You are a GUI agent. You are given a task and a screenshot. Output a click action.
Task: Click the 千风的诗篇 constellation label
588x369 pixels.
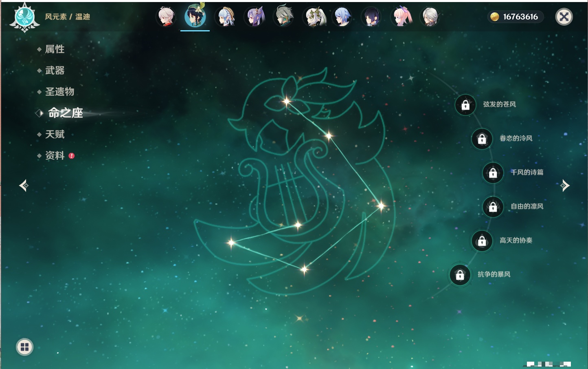click(x=527, y=172)
